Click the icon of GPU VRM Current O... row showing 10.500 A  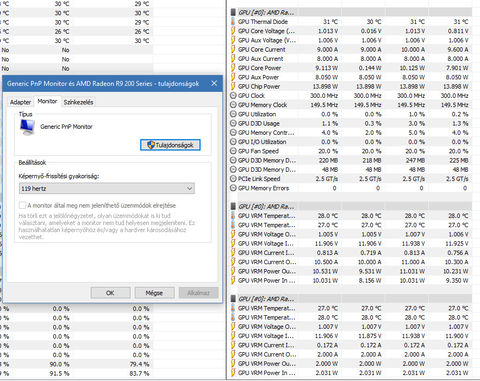pos(233,262)
